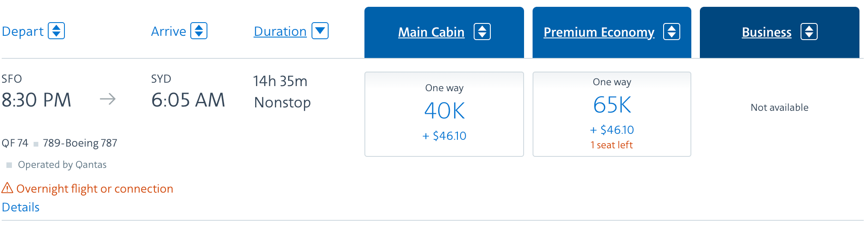This screenshot has height=225, width=868.
Task: Select the Main Cabin column header
Action: click(431, 32)
